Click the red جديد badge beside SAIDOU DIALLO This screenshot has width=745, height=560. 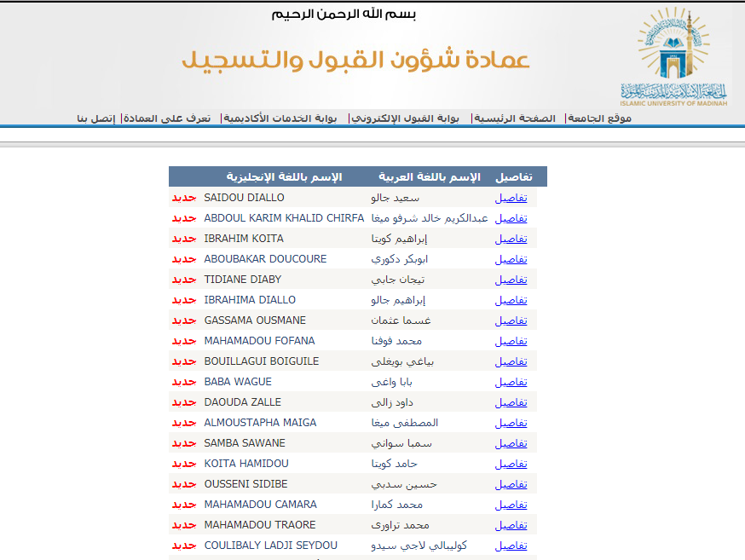(x=184, y=198)
